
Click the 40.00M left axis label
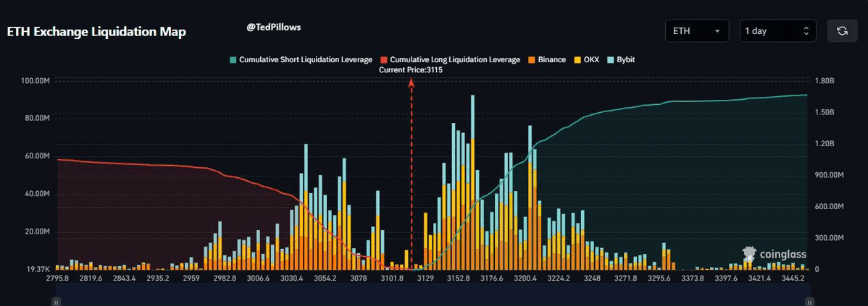[x=37, y=194]
